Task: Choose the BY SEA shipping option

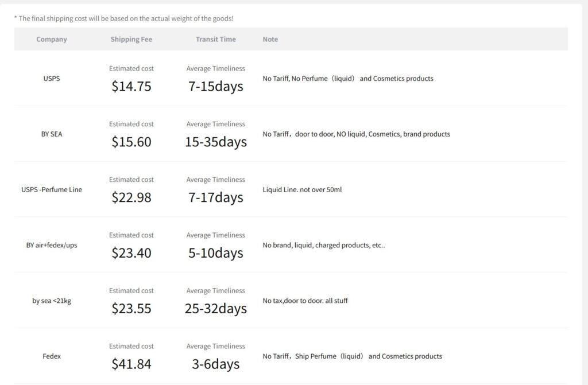Action: tap(52, 134)
